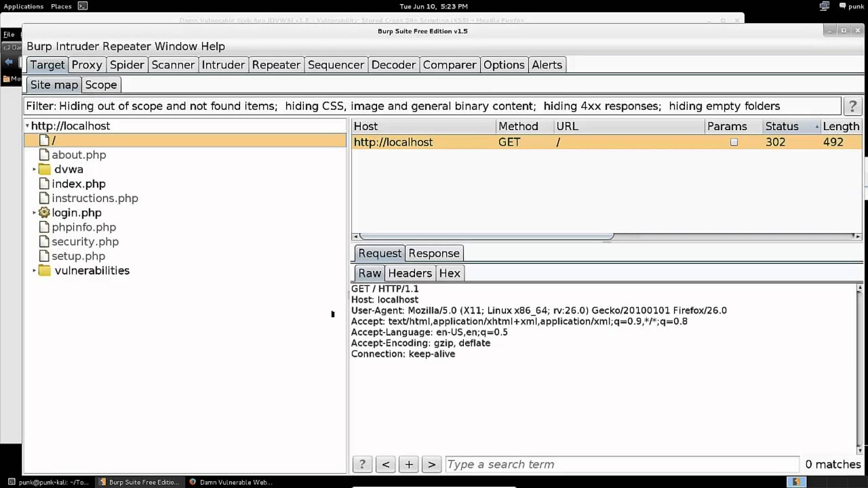Open terminal launcher icon in top panel
Viewport: 868px width, 488px height.
(82, 6)
